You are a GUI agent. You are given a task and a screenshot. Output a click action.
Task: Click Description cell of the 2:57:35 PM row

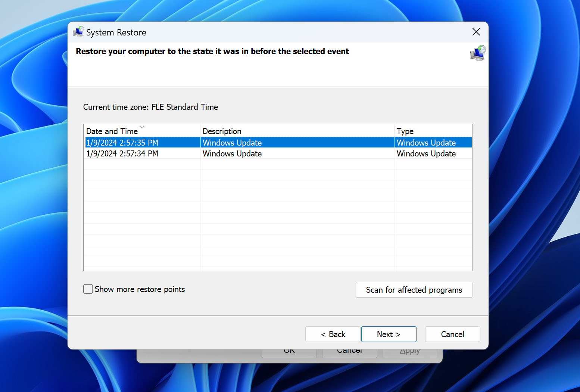pyautogui.click(x=297, y=143)
